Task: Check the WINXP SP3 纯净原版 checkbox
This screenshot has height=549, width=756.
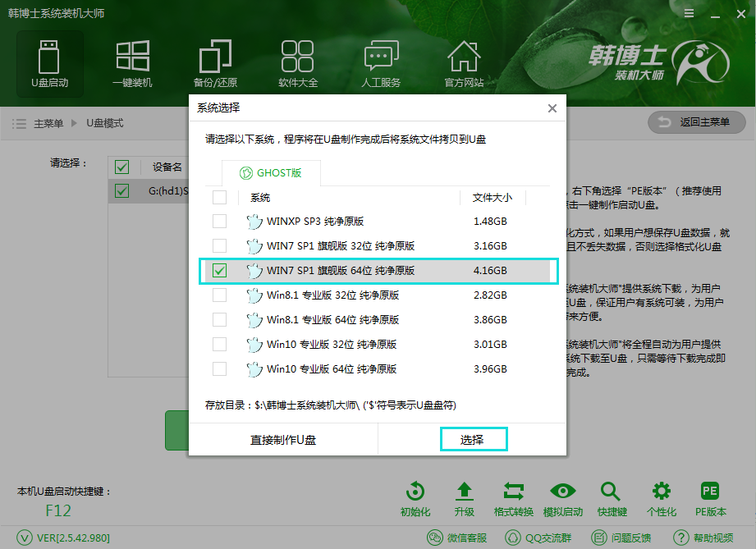Action: tap(219, 222)
